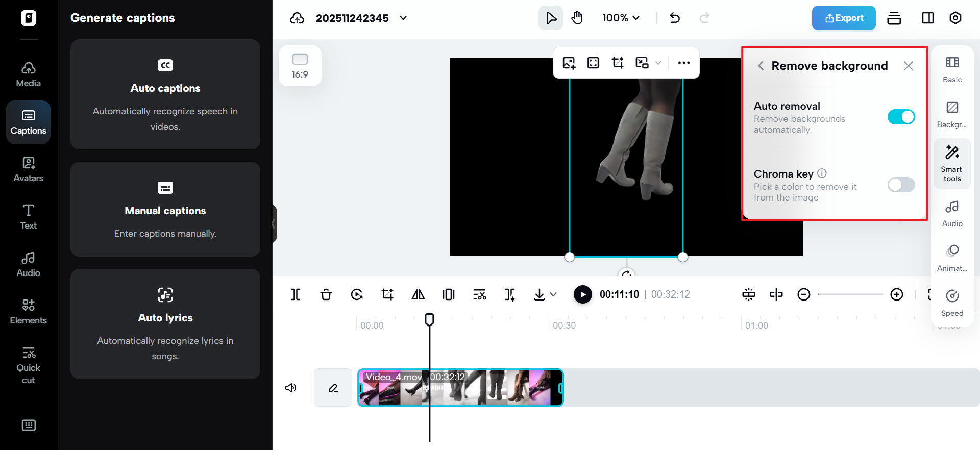Zoom in the timeline
The width and height of the screenshot is (980, 450).
pyautogui.click(x=897, y=294)
